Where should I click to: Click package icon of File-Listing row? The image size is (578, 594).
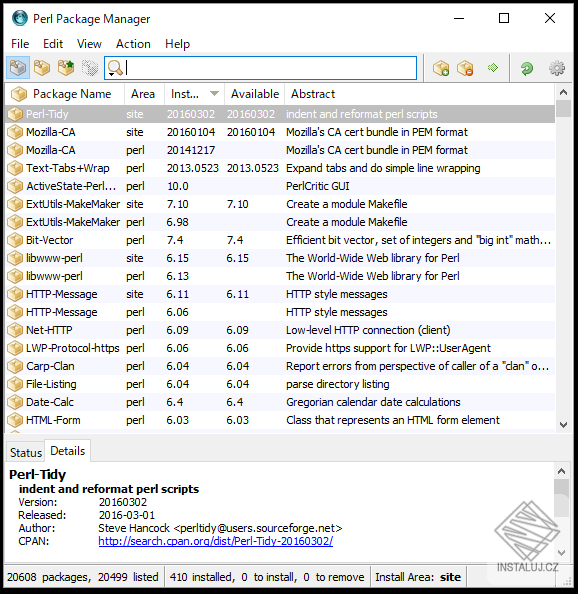(x=15, y=384)
